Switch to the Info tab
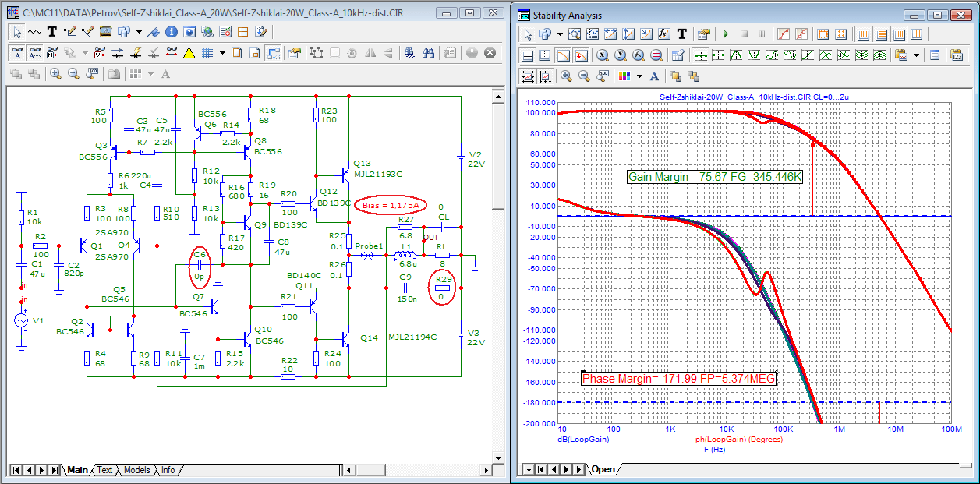Viewport: 980px width, 484px height. click(168, 470)
